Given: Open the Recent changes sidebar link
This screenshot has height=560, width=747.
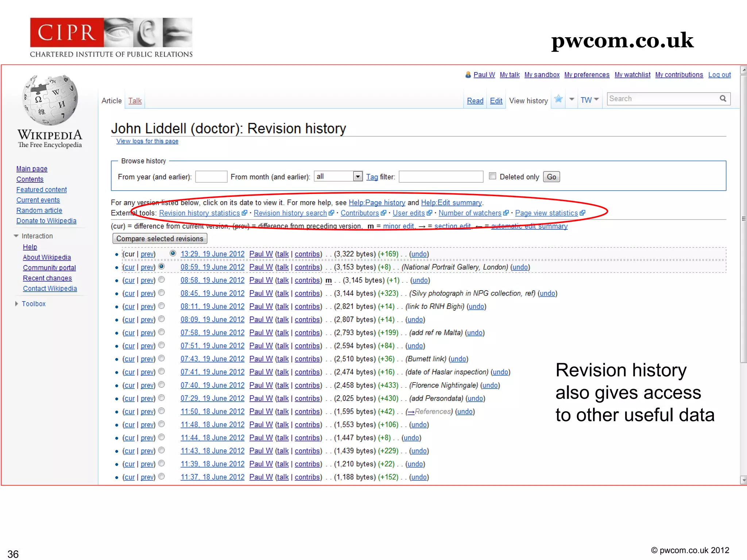Looking at the screenshot, I should (47, 278).
